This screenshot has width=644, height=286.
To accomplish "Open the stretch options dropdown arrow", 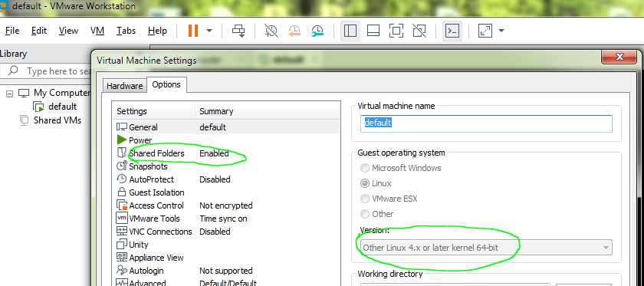I will (501, 31).
